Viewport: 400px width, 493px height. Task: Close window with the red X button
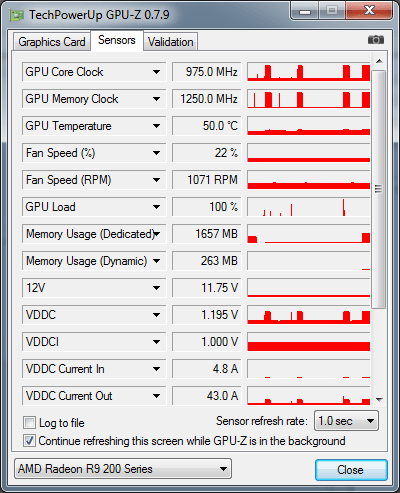coord(369,11)
